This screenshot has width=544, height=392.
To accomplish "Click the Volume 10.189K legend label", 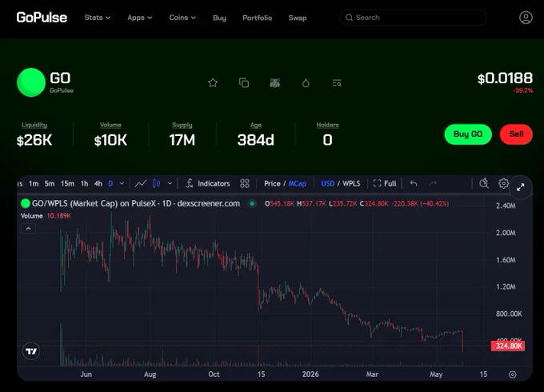I will click(46, 216).
